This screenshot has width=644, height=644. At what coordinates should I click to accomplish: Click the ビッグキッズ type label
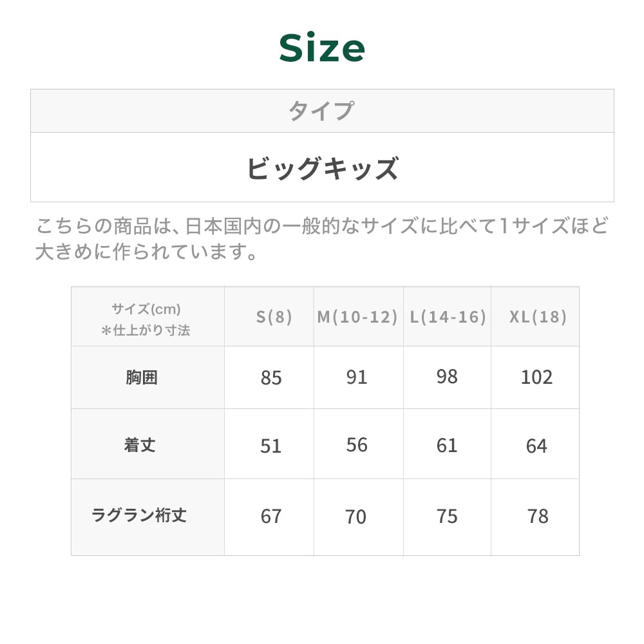pyautogui.click(x=322, y=168)
